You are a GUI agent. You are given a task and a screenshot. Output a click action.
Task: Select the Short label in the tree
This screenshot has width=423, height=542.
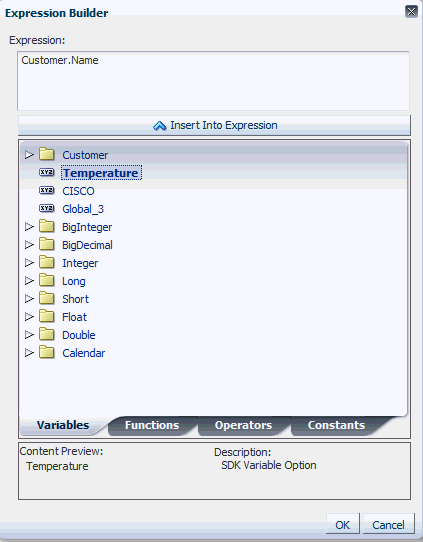pyautogui.click(x=75, y=299)
